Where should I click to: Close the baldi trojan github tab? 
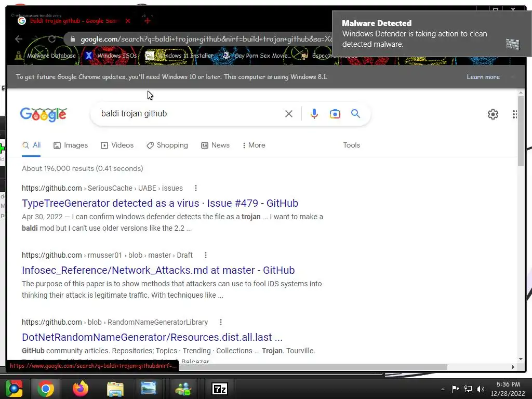click(128, 21)
